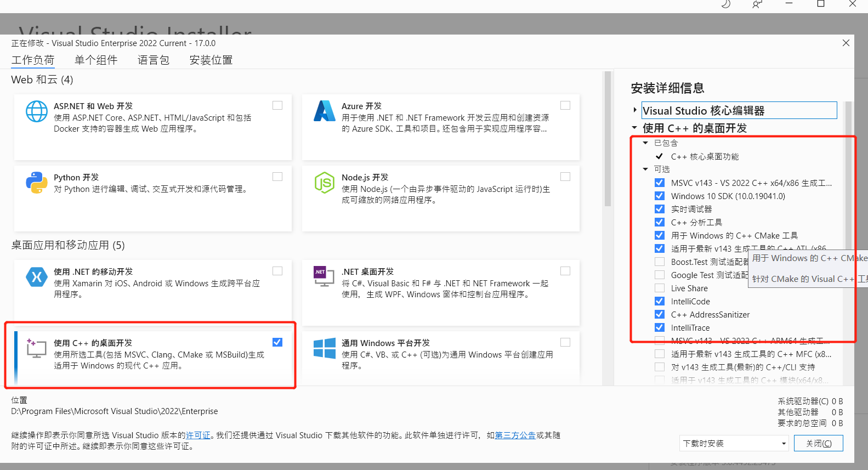Uncheck the C++ 分析工具 component
Image resolution: width=868 pixels, height=470 pixels.
tap(660, 222)
